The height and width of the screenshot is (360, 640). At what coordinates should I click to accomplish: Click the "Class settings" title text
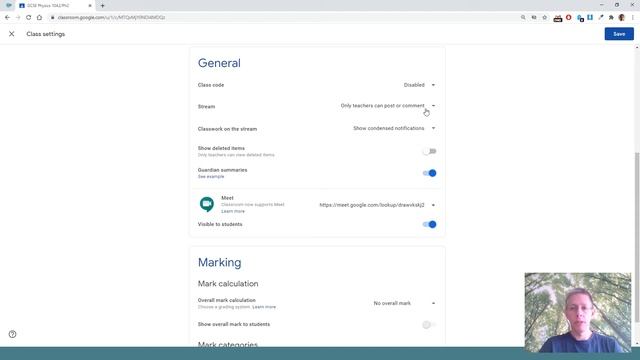[46, 34]
